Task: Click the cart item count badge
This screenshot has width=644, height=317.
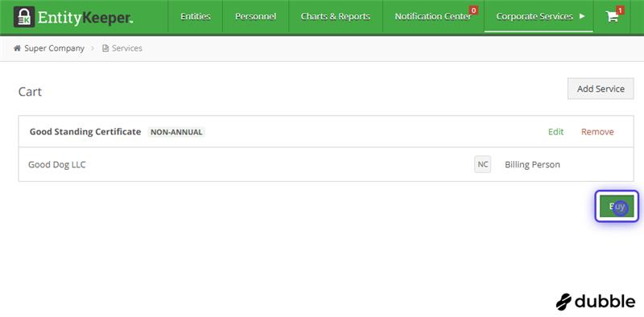Action: [620, 10]
